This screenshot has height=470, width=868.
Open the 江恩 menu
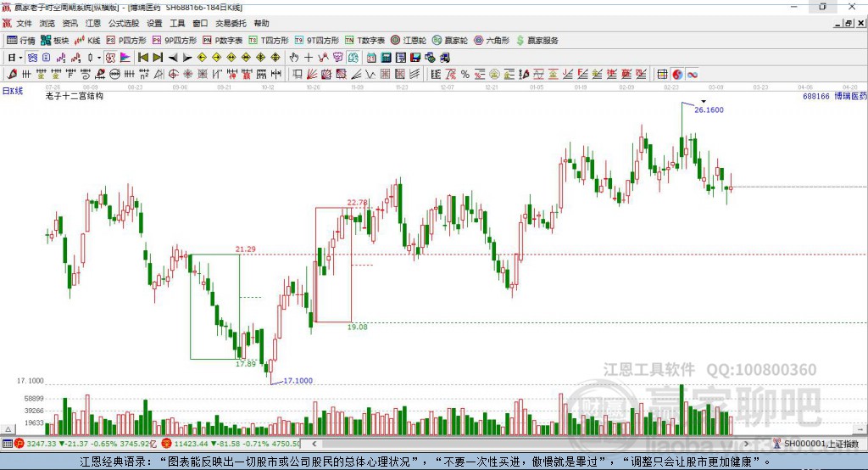[93, 23]
